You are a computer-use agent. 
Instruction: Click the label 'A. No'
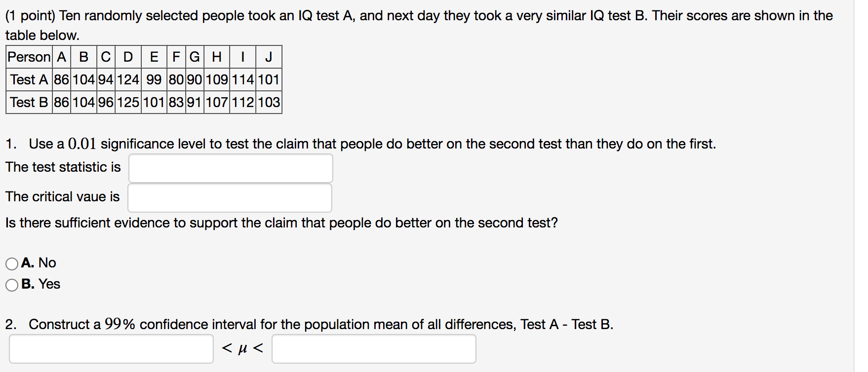click(x=39, y=263)
